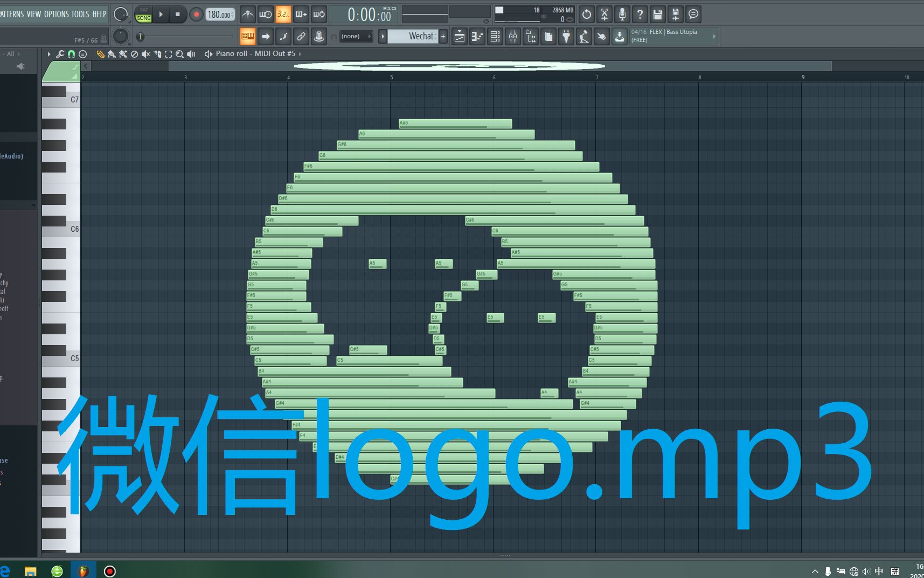
Task: Toggle the step editing mode icon
Action: (283, 36)
